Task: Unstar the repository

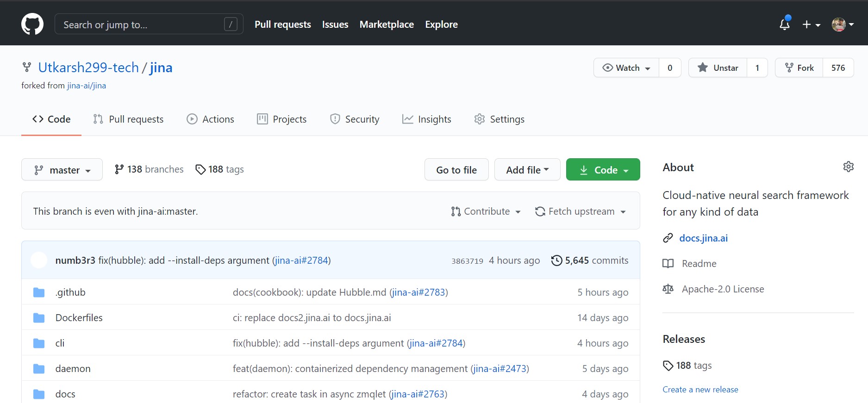Action: tap(718, 68)
